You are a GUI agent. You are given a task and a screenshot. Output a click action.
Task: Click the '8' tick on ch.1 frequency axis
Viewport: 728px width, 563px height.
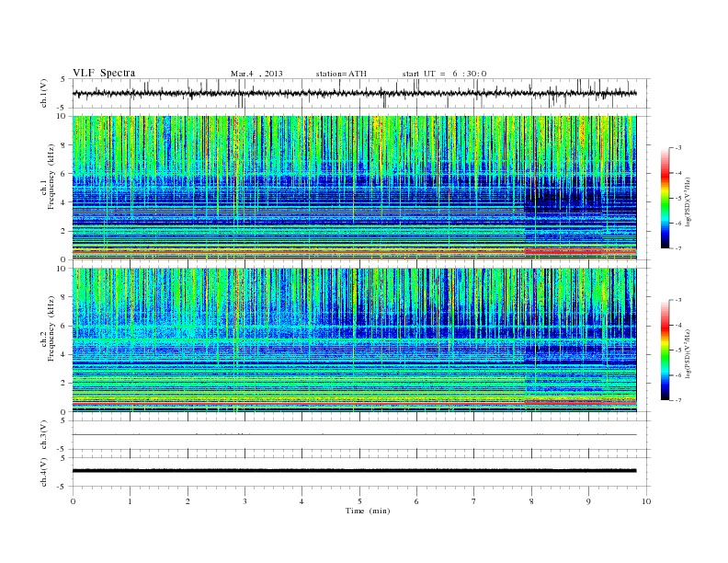pyautogui.click(x=63, y=145)
